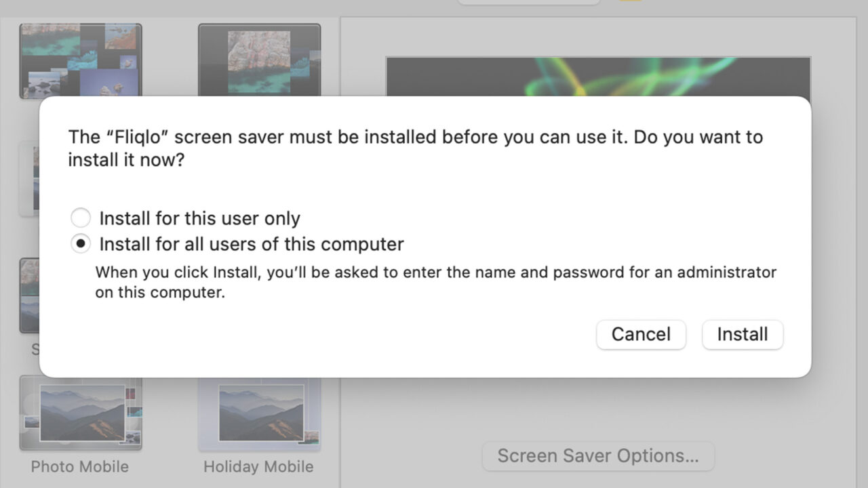Click the Photo Mobile label text

coord(79,466)
